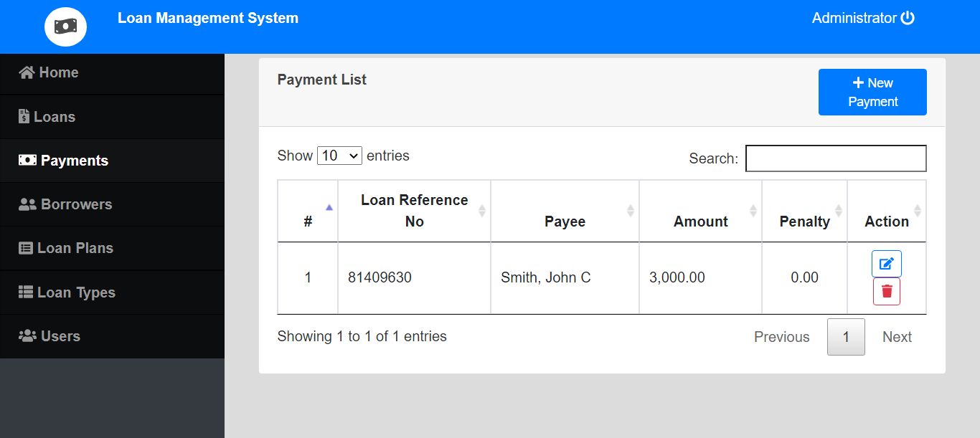Click the money logo icon in the header
The image size is (980, 438).
pos(65,27)
